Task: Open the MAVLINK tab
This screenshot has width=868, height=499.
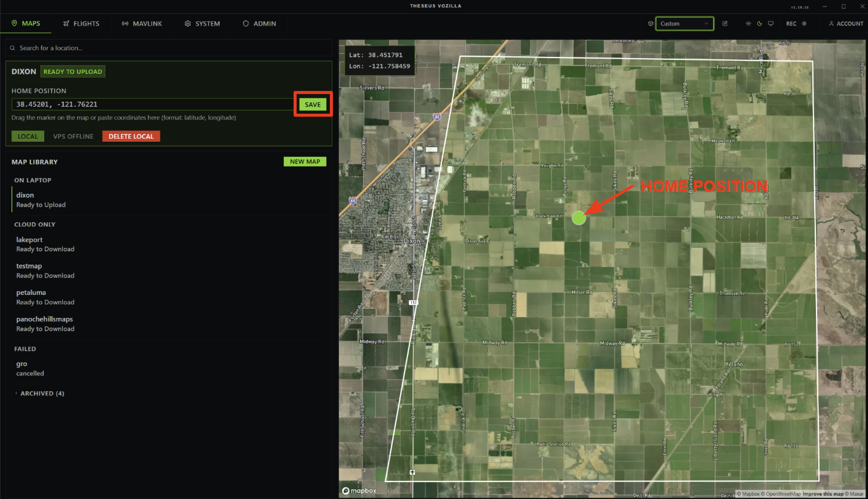Action: coord(142,24)
